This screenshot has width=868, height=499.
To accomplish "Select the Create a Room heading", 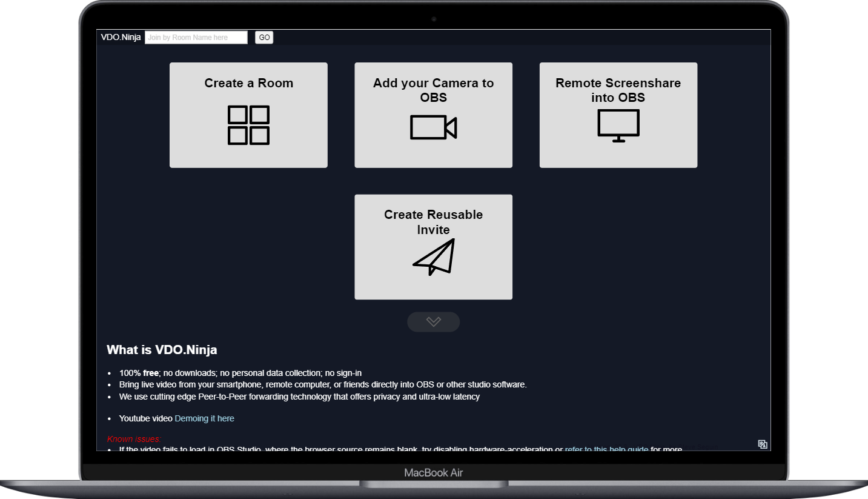I will (249, 83).
